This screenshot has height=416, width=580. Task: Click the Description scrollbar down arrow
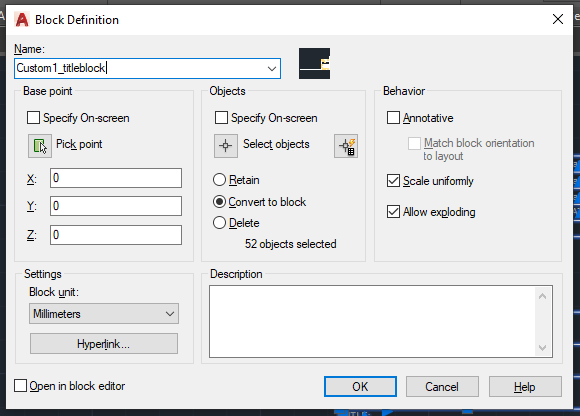click(x=542, y=348)
